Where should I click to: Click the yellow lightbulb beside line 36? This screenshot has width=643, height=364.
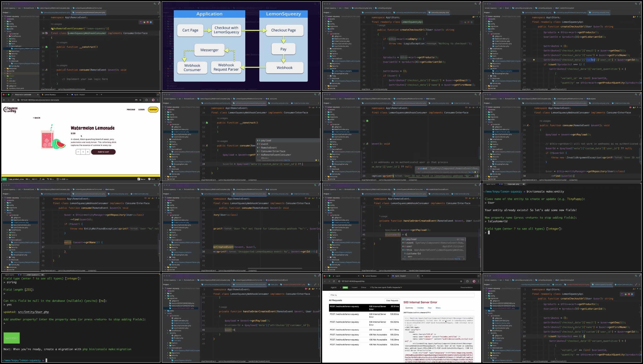pyautogui.click(x=534, y=60)
